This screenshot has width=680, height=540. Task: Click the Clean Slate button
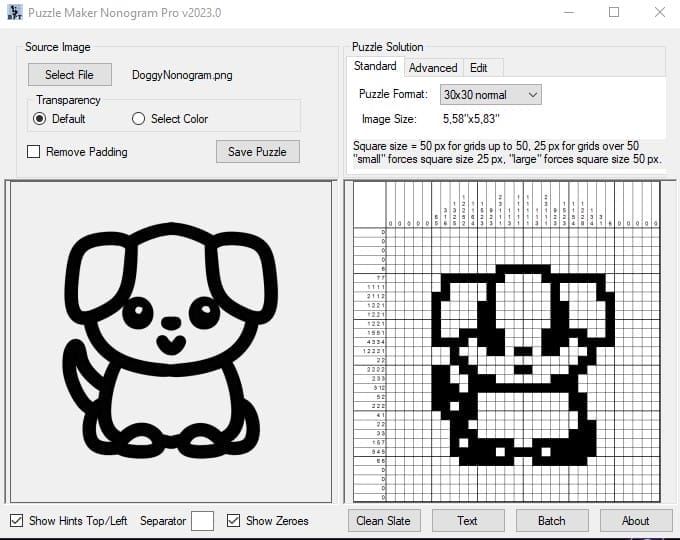click(x=384, y=521)
